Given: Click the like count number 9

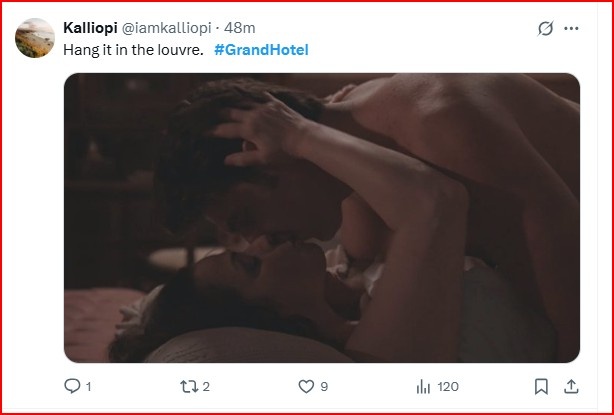Looking at the screenshot, I should click(x=324, y=387).
